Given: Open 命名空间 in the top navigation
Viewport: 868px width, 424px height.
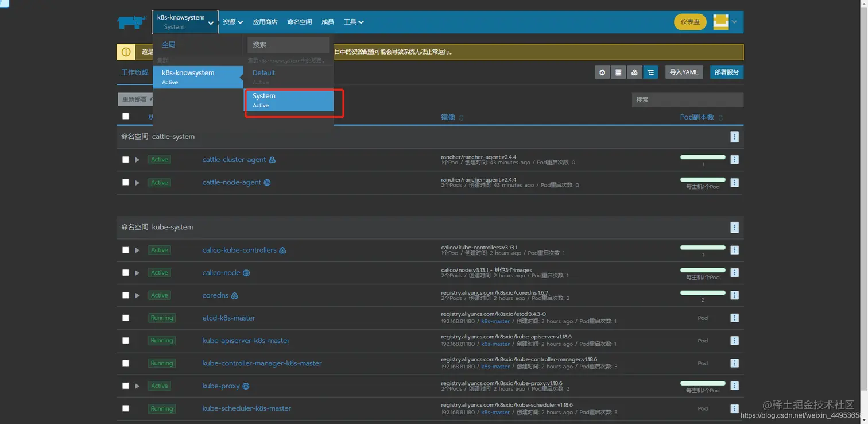Looking at the screenshot, I should click(300, 22).
